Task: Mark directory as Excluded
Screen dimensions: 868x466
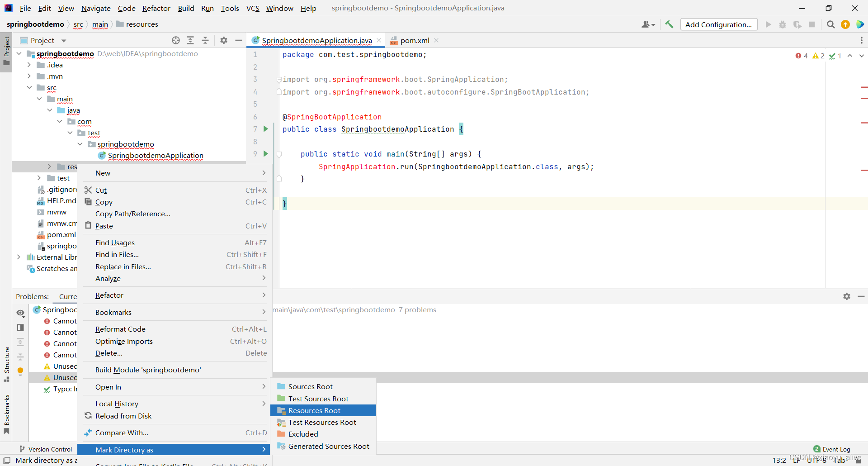Action: click(323, 434)
